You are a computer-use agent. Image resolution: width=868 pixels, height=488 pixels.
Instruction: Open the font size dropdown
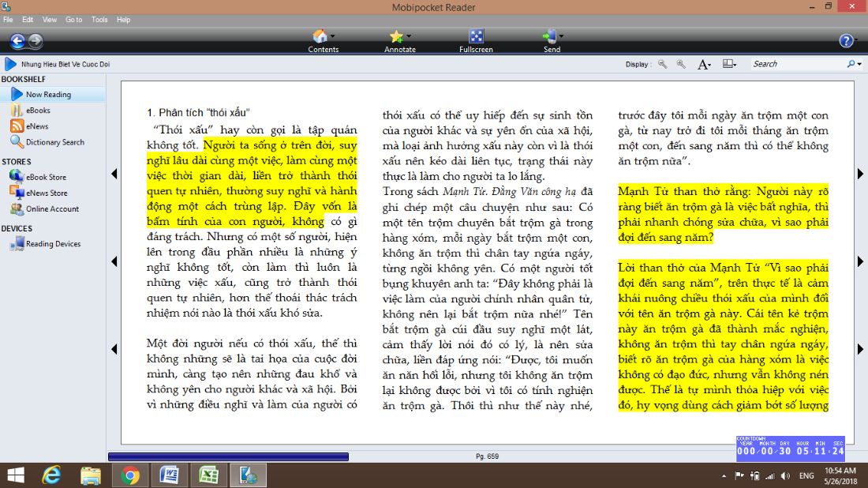(705, 64)
